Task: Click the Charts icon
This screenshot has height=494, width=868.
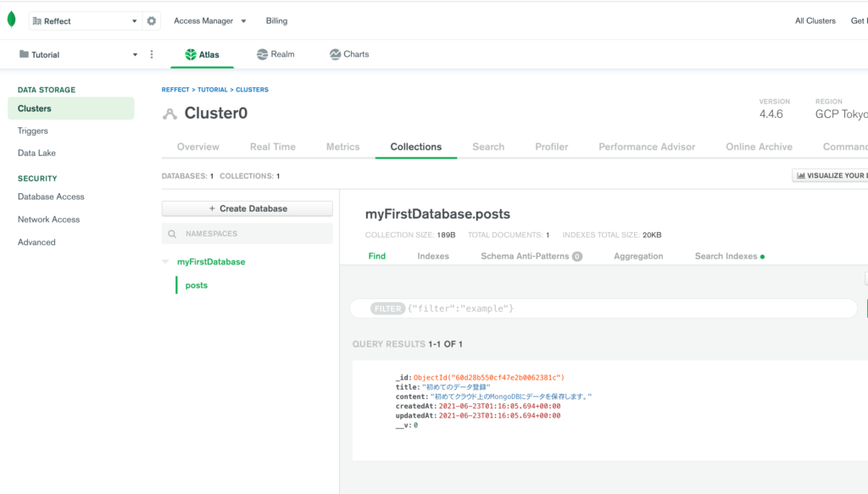Action: click(335, 54)
